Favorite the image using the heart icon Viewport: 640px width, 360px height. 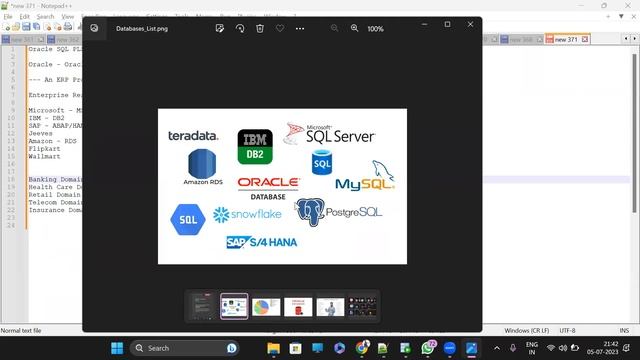click(x=280, y=28)
